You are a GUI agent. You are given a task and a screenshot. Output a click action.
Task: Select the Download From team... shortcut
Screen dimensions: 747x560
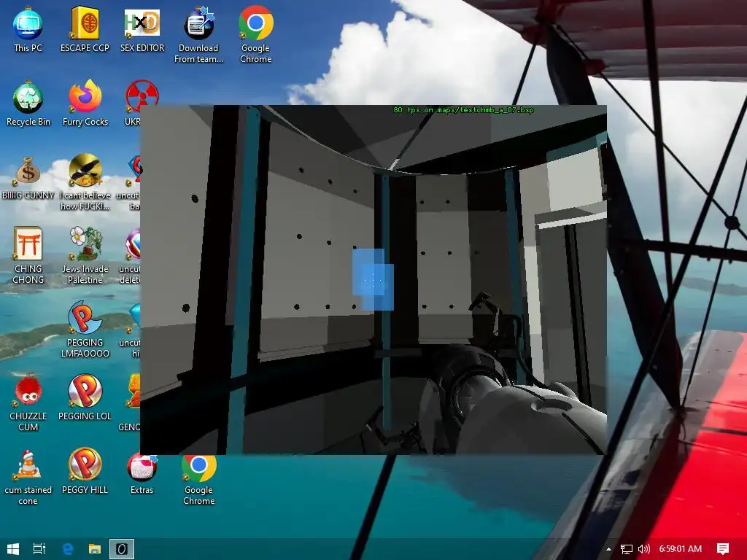[x=198, y=35]
